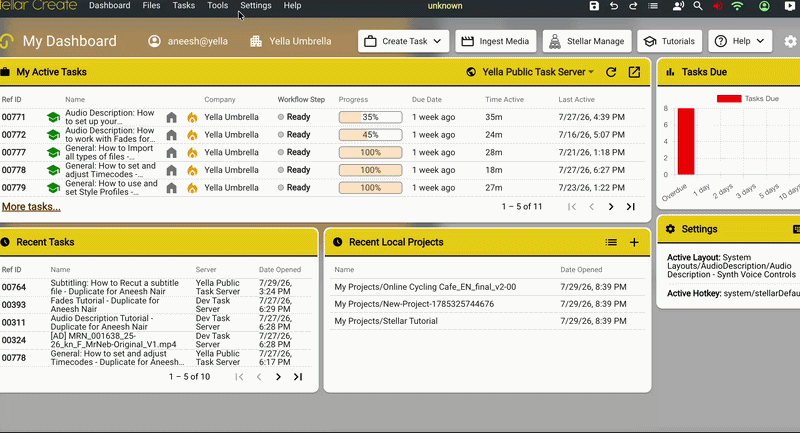Open the Settings menu

(256, 6)
